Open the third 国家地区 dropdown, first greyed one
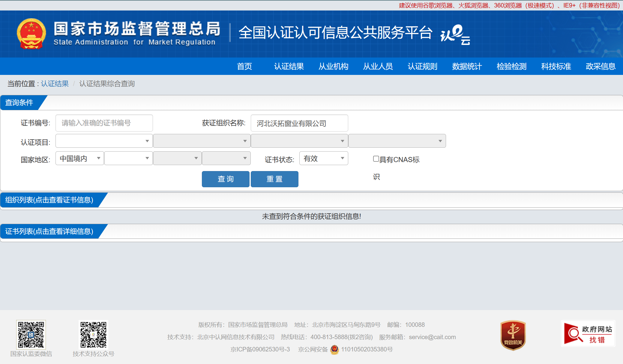 click(x=177, y=158)
